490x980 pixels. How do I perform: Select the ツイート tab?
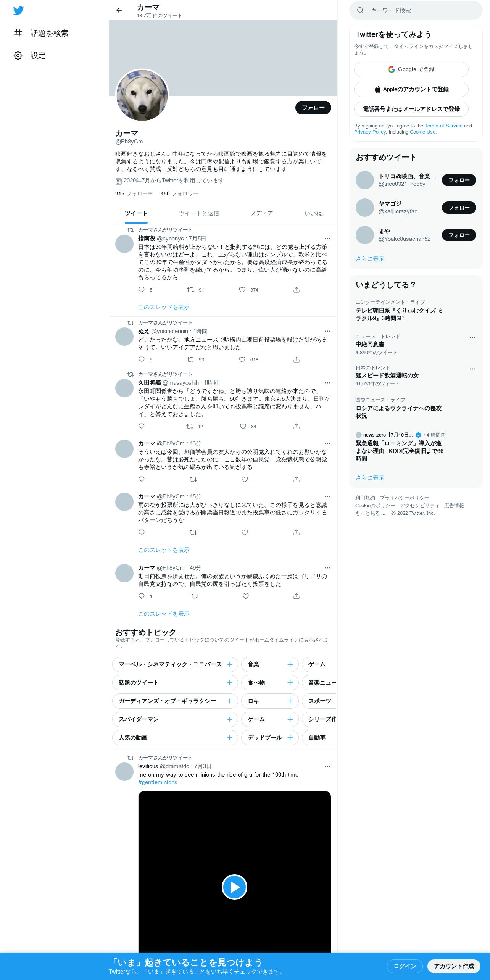pyautogui.click(x=136, y=213)
